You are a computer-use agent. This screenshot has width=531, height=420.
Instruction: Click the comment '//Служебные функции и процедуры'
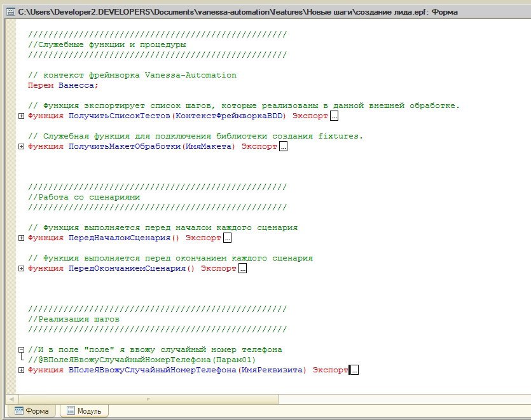click(x=107, y=44)
